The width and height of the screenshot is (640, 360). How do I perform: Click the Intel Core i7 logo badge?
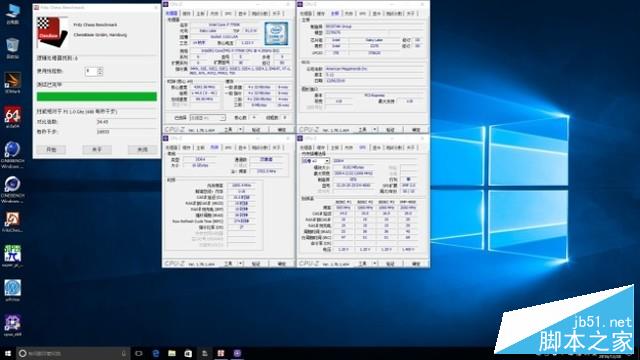(276, 33)
